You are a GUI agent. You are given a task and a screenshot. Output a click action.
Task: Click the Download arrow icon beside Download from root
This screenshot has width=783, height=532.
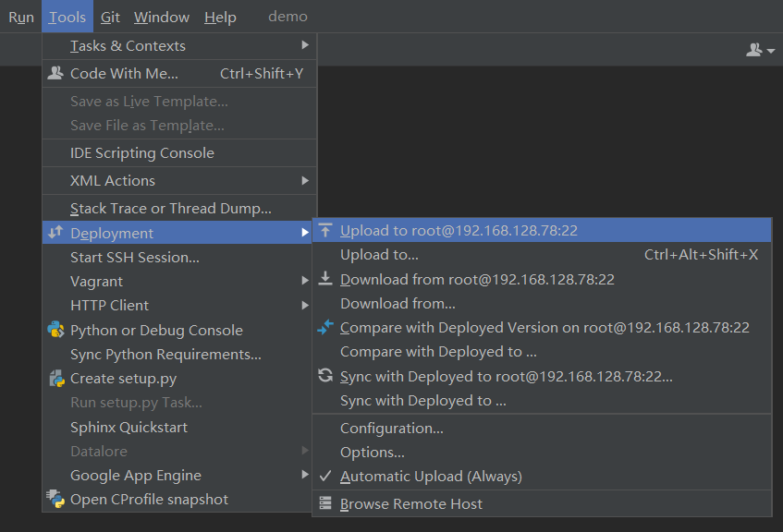point(325,279)
